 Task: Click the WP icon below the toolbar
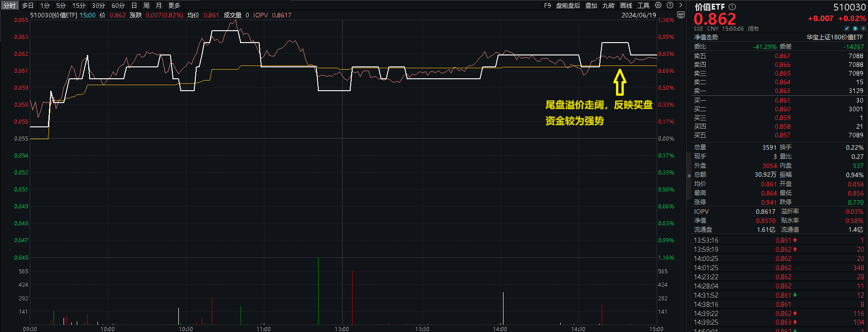pyautogui.click(x=681, y=15)
